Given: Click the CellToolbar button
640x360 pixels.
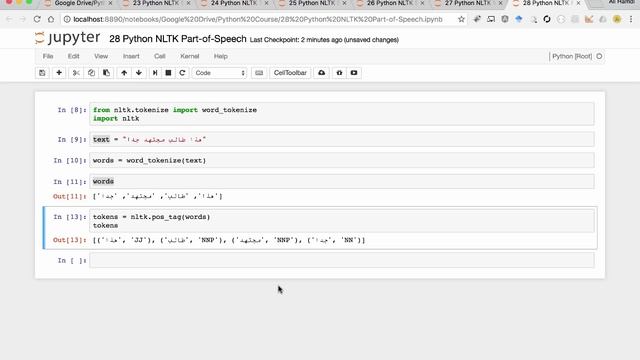Looking at the screenshot, I should 290,73.
